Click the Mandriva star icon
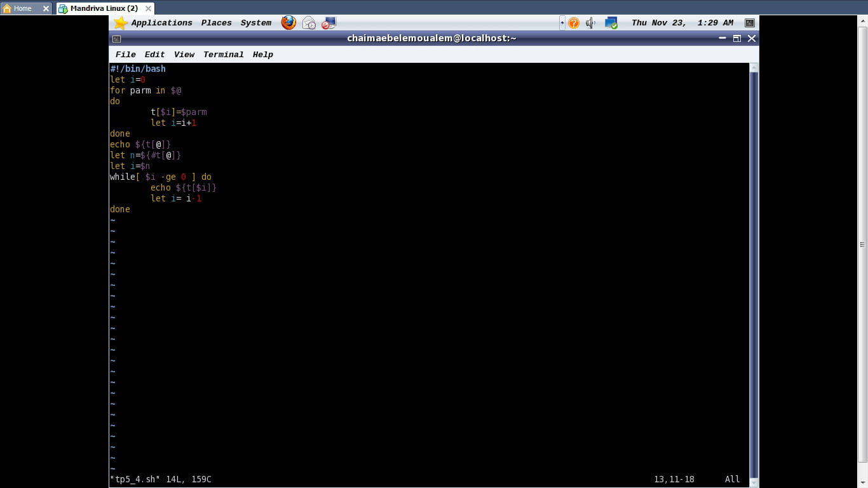Screen dimensions: 868x488 coord(120,23)
